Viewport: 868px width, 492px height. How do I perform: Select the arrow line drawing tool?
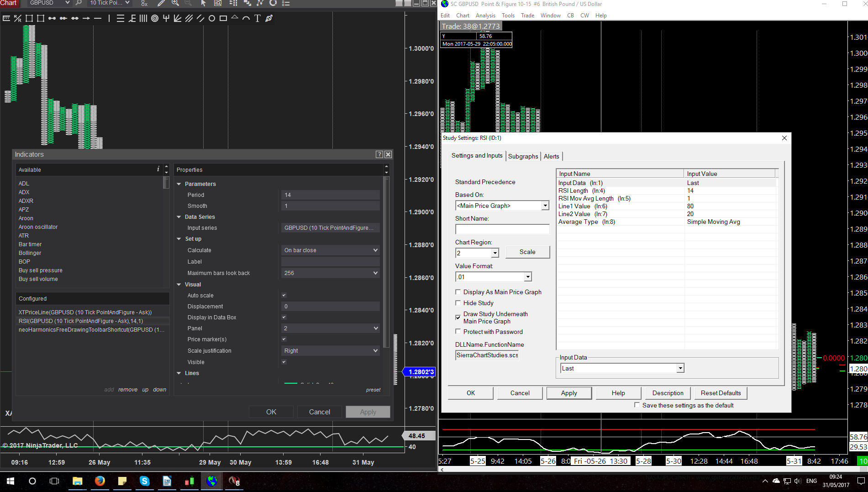pyautogui.click(x=86, y=18)
